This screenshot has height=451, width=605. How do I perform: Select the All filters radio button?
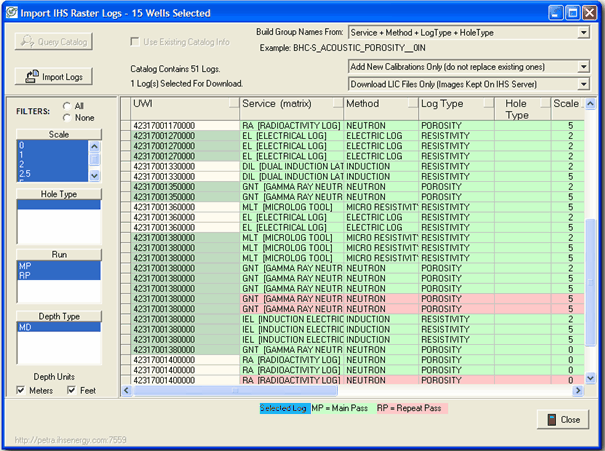pos(67,105)
